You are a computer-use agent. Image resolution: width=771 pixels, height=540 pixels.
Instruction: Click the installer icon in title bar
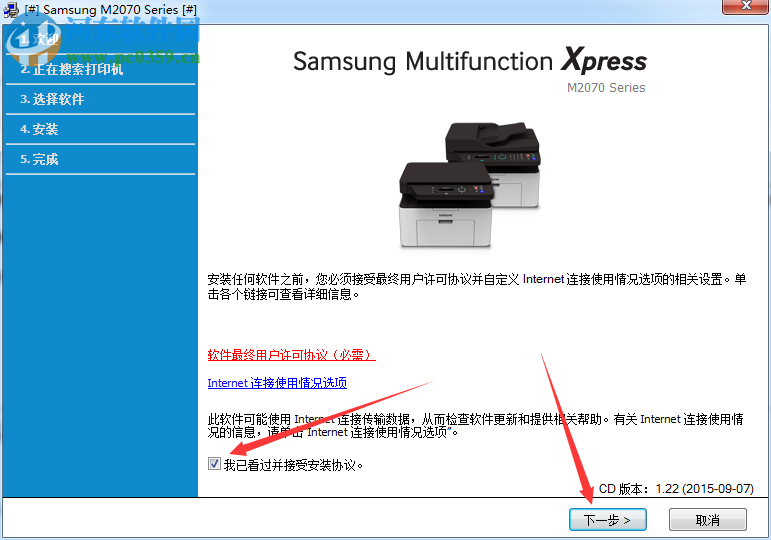coord(11,10)
